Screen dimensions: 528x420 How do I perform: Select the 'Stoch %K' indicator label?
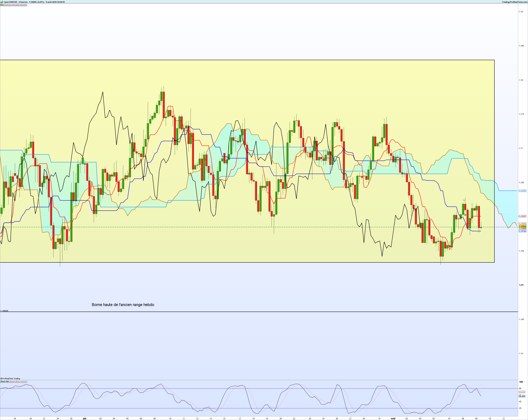tap(5, 381)
